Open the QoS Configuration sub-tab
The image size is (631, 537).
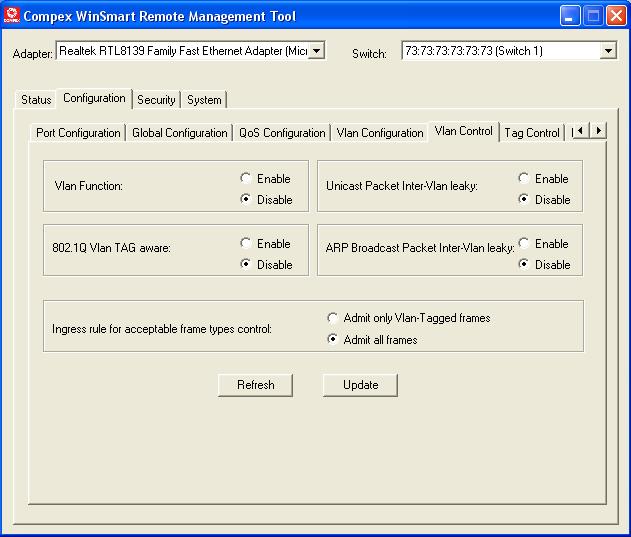coord(282,133)
